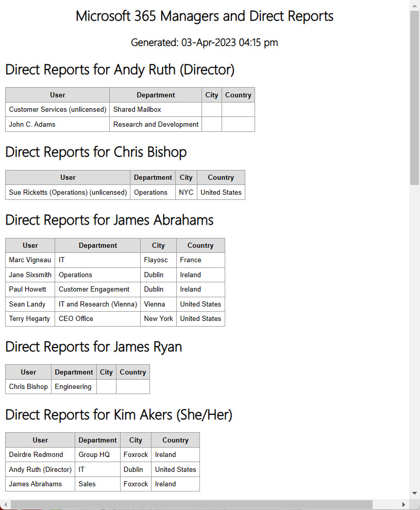Viewport: 420px width, 510px height.
Task: Select the France country cell
Action: point(201,260)
